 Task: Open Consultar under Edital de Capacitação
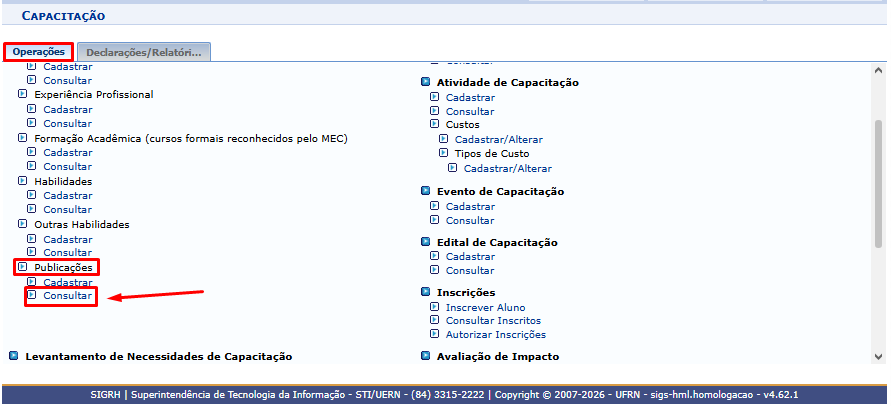tap(470, 270)
